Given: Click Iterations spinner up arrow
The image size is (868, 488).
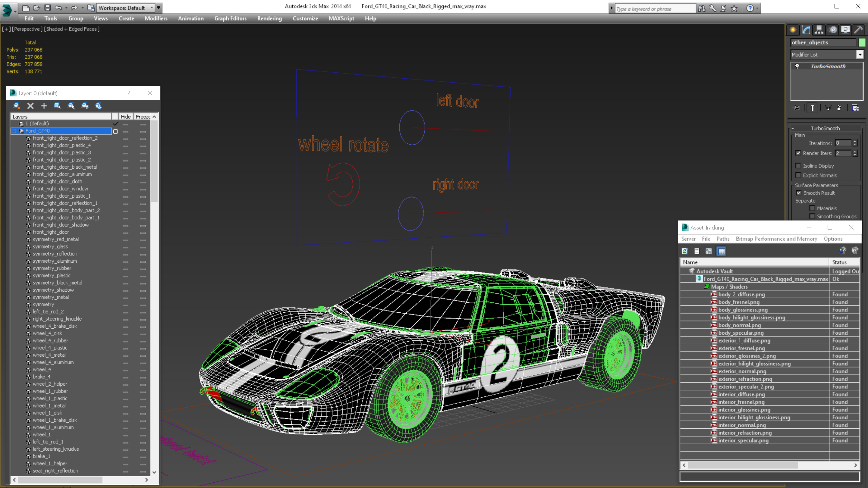Looking at the screenshot, I should 854,142.
